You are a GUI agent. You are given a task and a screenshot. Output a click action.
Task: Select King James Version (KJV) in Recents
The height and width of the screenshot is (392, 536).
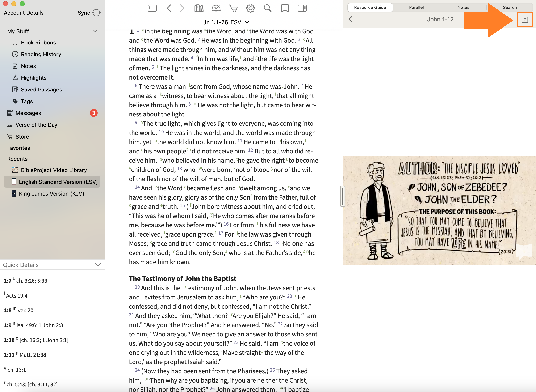coord(51,194)
